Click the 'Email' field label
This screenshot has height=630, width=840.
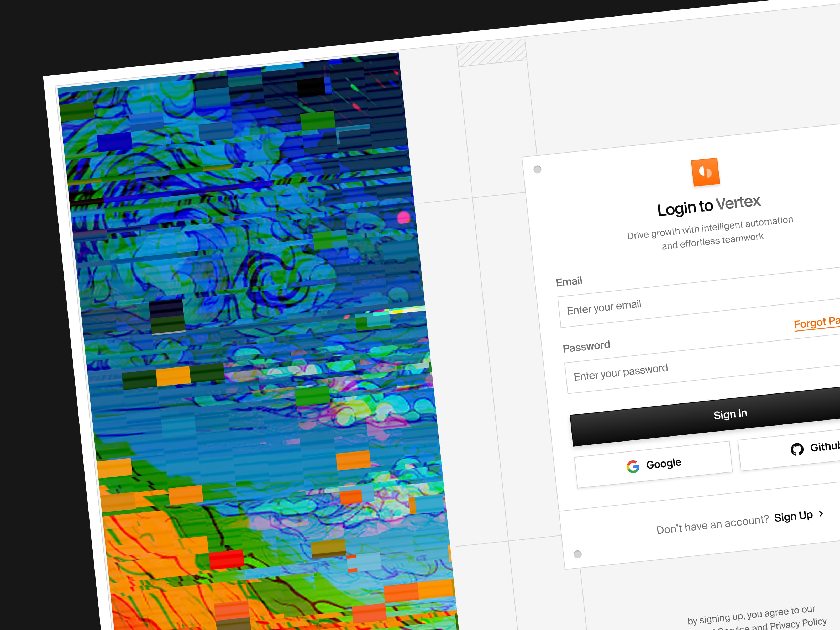tap(569, 282)
